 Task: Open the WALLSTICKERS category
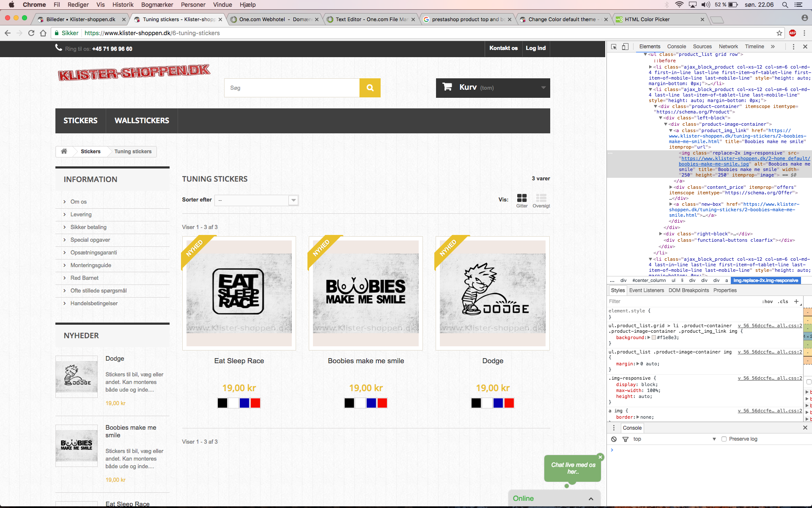point(142,121)
